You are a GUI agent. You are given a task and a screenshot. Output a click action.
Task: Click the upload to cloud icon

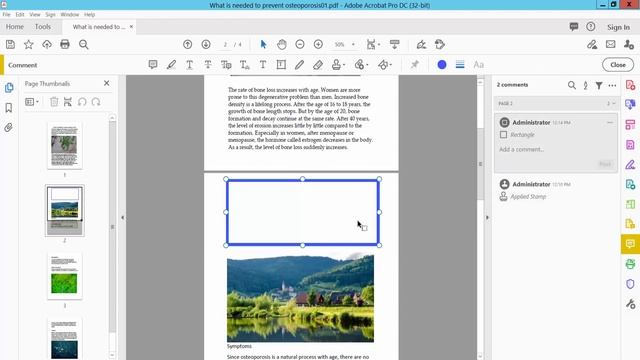click(x=47, y=44)
